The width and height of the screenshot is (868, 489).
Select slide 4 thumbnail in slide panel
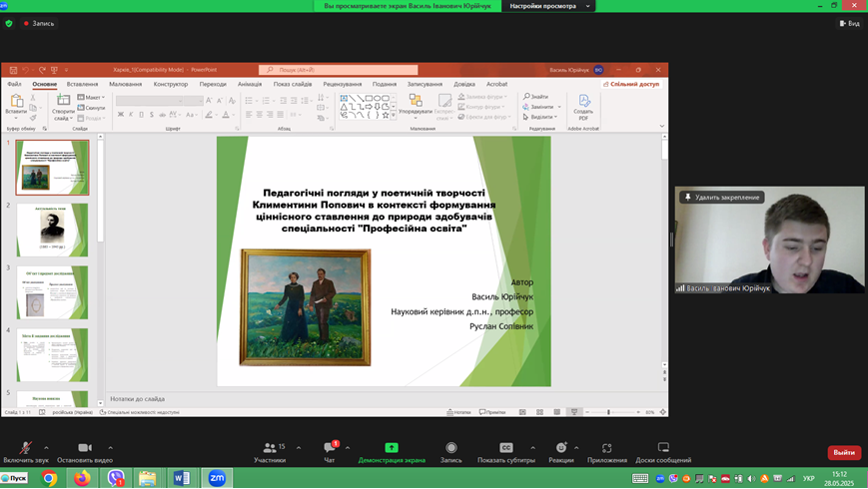click(x=52, y=354)
